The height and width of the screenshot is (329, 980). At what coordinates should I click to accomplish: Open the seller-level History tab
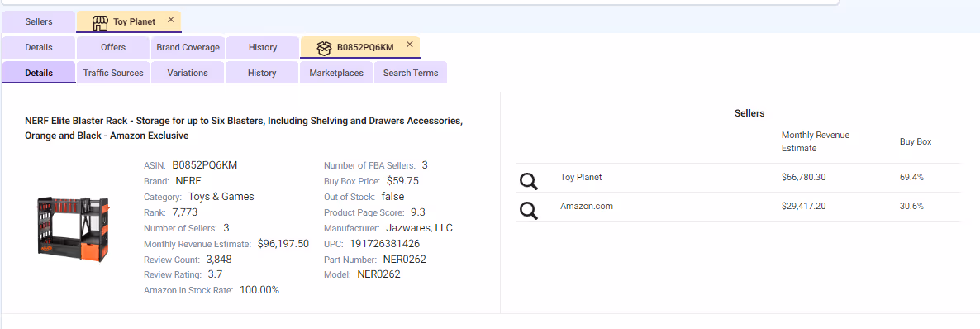[x=263, y=48]
